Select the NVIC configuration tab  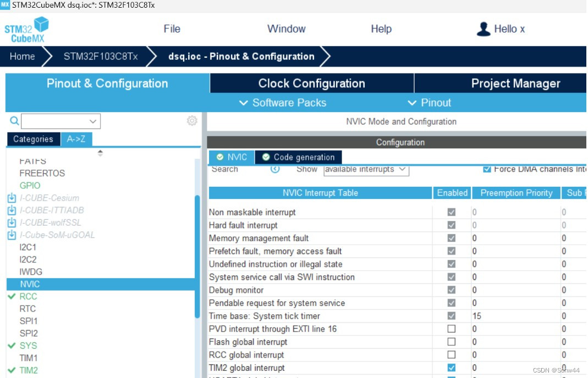click(x=232, y=157)
